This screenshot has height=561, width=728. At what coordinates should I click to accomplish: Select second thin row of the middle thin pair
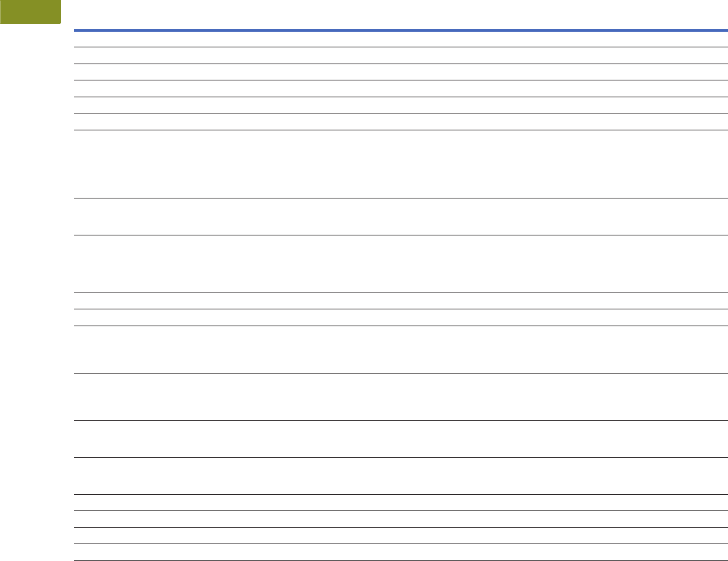tap(401, 317)
